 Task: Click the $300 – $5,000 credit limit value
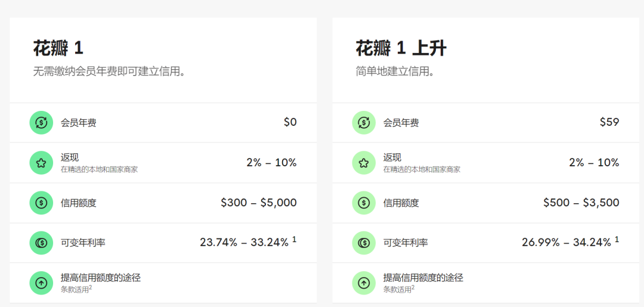(259, 203)
